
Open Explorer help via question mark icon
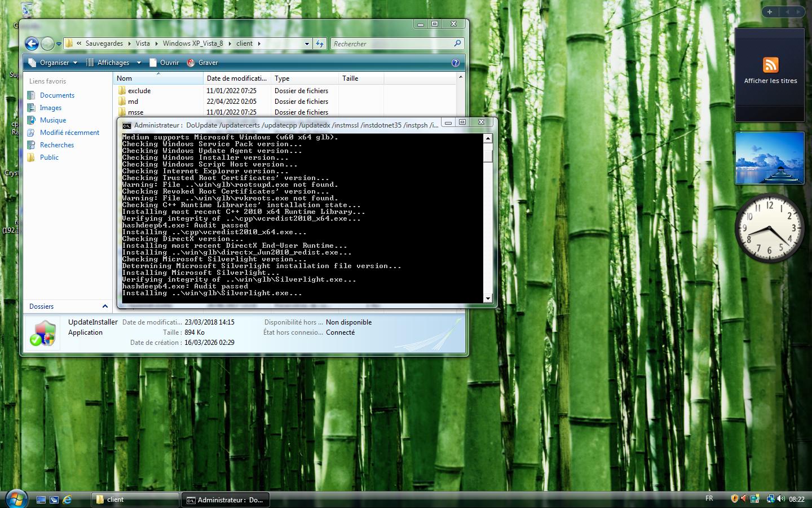pos(455,63)
